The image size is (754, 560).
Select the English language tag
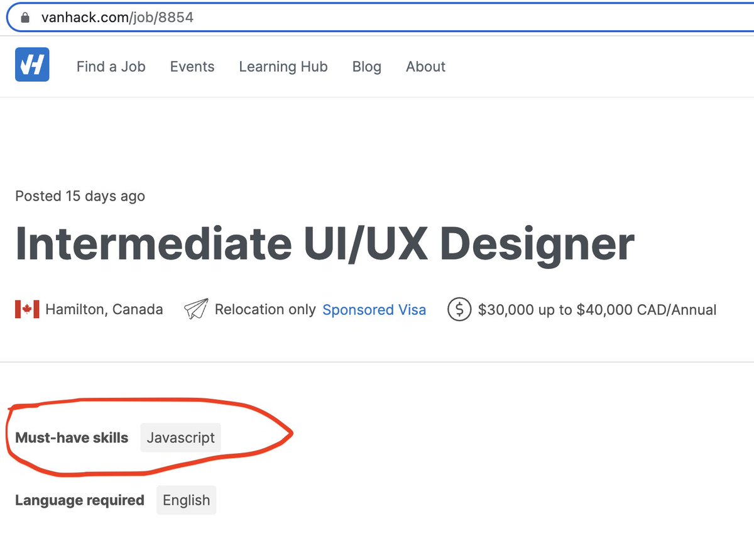coord(186,500)
